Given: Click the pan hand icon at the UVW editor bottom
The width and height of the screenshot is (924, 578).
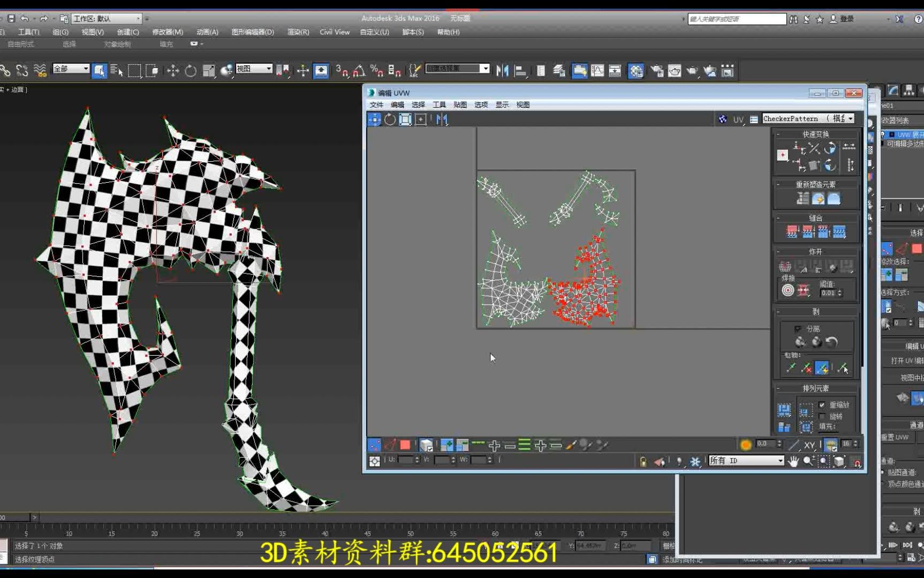Looking at the screenshot, I should pyautogui.click(x=794, y=461).
